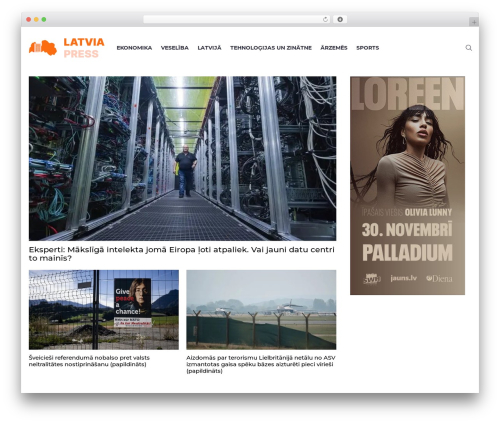
Task: Open the Latvijā menu item
Action: pyautogui.click(x=209, y=48)
